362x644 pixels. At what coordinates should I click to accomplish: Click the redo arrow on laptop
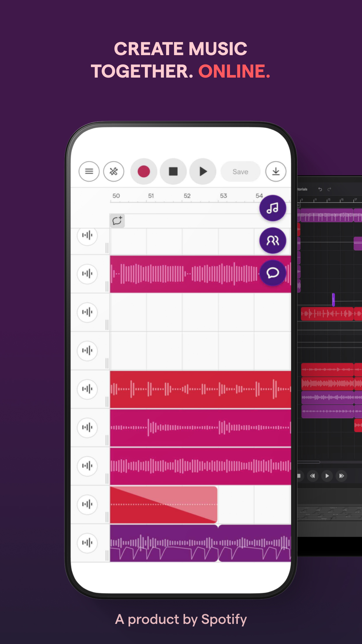point(329,189)
